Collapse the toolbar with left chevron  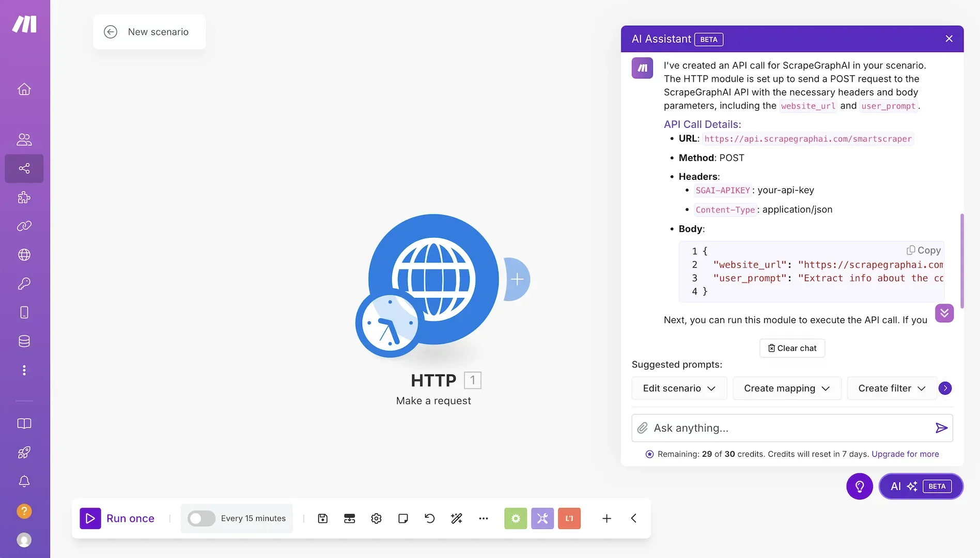[634, 518]
